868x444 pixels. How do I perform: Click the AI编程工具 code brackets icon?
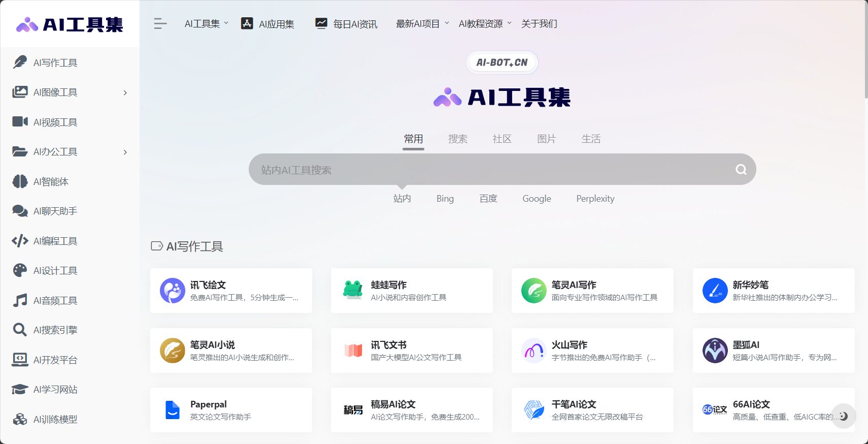coord(20,241)
